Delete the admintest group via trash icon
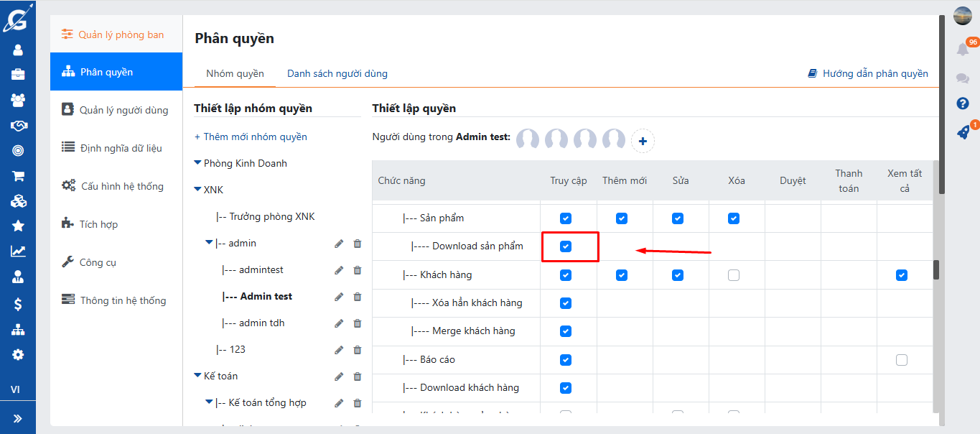 click(358, 270)
